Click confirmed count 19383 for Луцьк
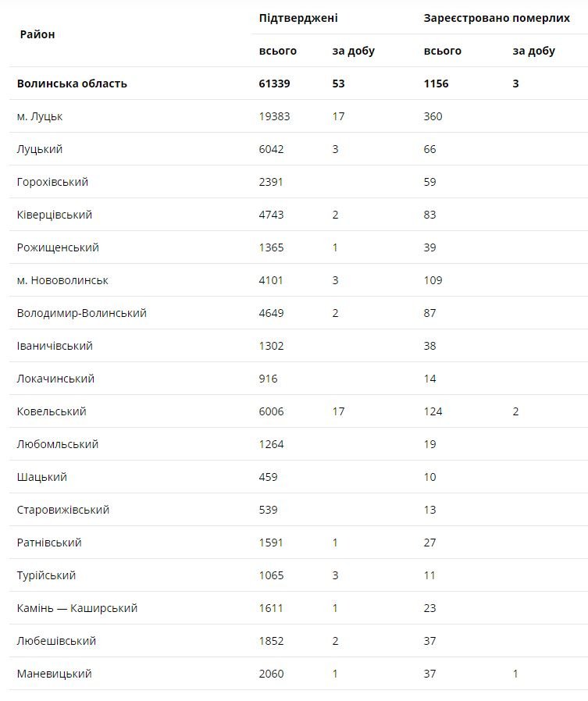Image resolution: width=588 pixels, height=701 pixels. click(x=275, y=116)
